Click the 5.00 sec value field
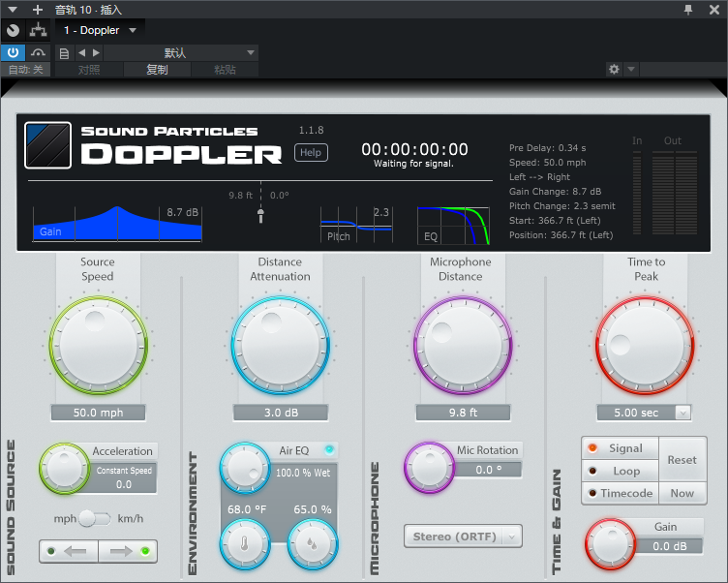The width and height of the screenshot is (728, 583). (x=636, y=413)
